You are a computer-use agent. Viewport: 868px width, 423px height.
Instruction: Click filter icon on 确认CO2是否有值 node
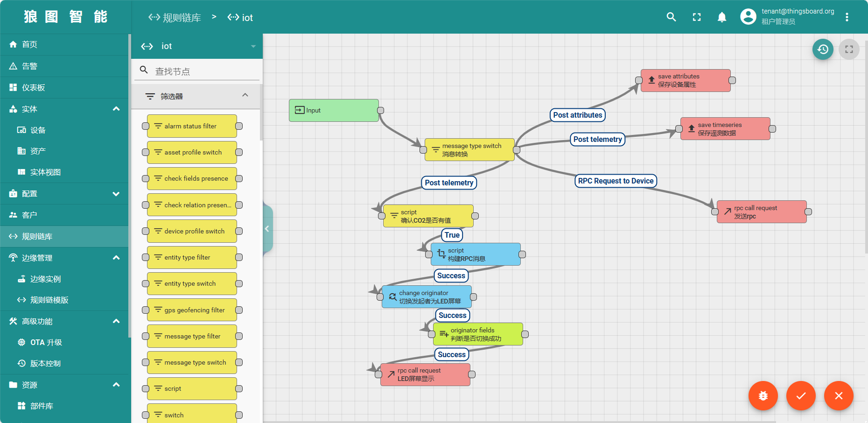pos(394,216)
